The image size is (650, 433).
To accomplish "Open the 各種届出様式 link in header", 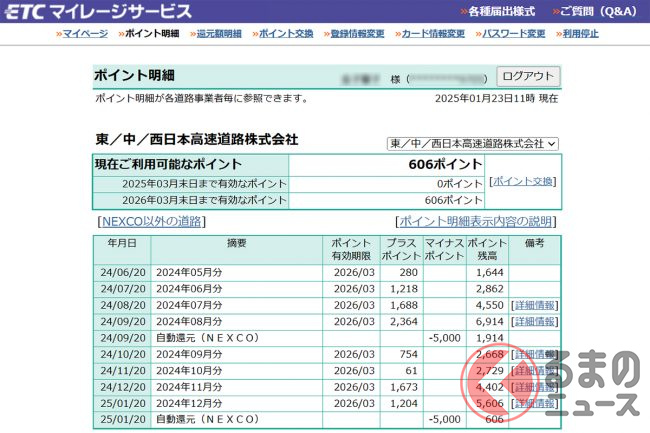I will (x=500, y=12).
